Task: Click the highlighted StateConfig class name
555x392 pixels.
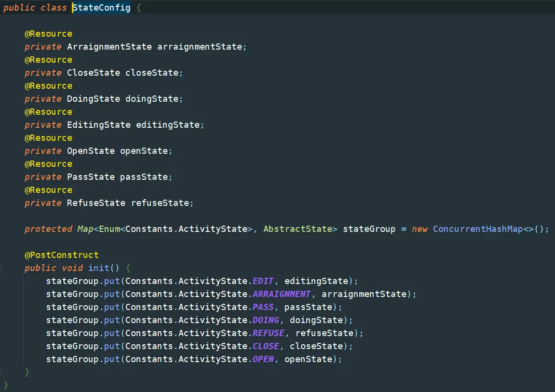Action: tap(101, 8)
